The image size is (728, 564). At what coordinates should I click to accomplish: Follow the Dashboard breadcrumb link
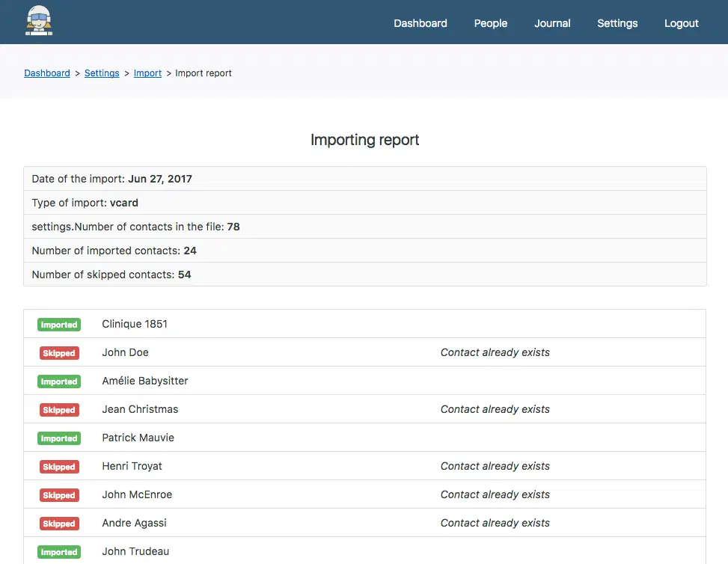click(x=47, y=73)
